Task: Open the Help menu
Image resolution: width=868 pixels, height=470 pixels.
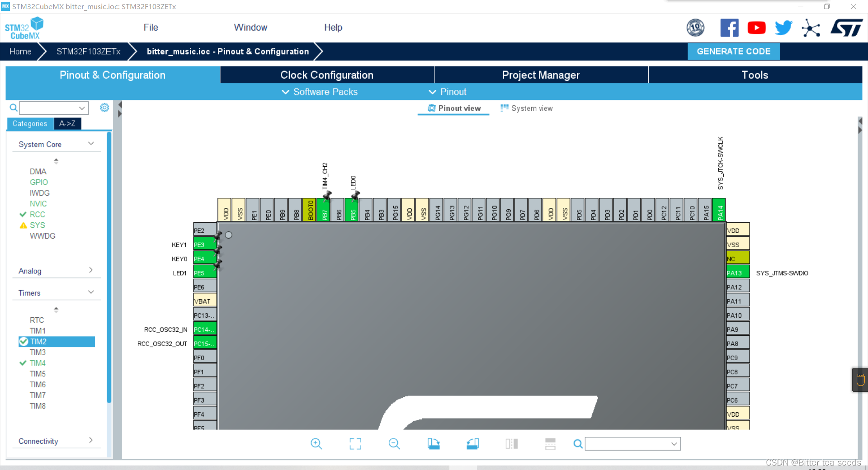Action: point(333,28)
